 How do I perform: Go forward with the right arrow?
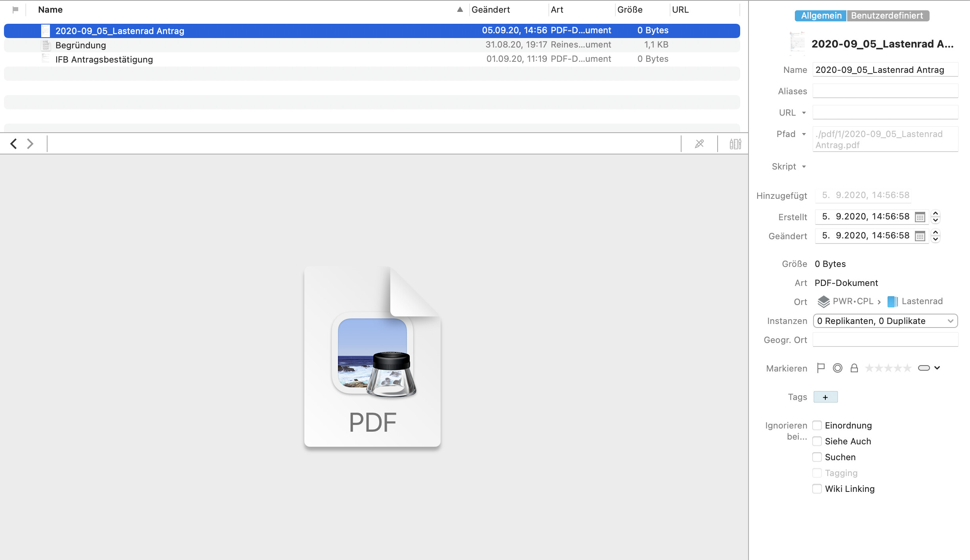click(x=30, y=143)
